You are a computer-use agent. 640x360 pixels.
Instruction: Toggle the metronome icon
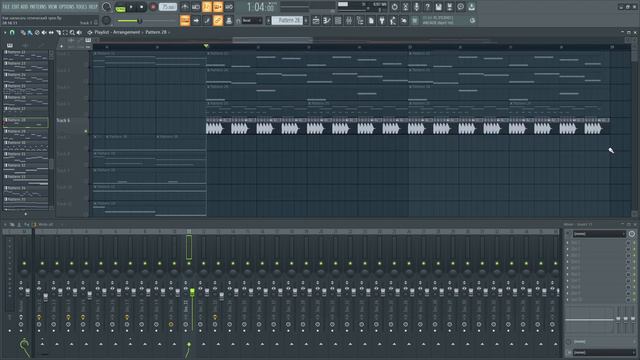185,7
